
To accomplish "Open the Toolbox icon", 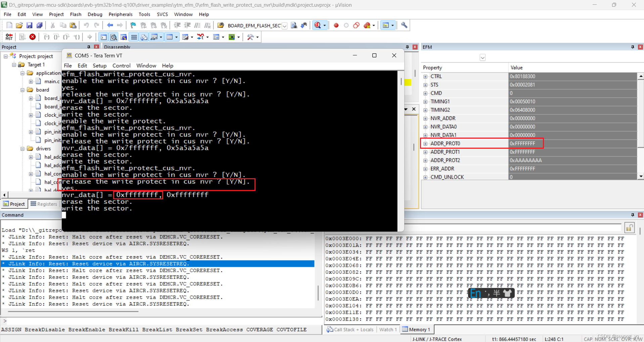I will [250, 37].
